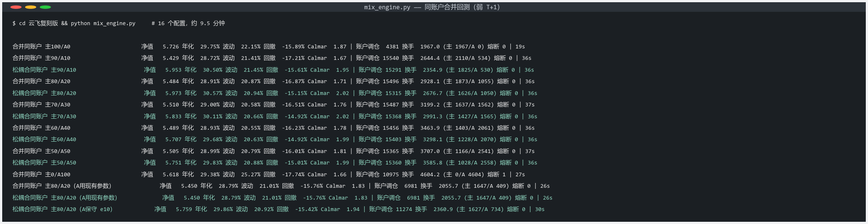Click the rebalance count 10975
This screenshot has width=868, height=224.
[x=391, y=174]
